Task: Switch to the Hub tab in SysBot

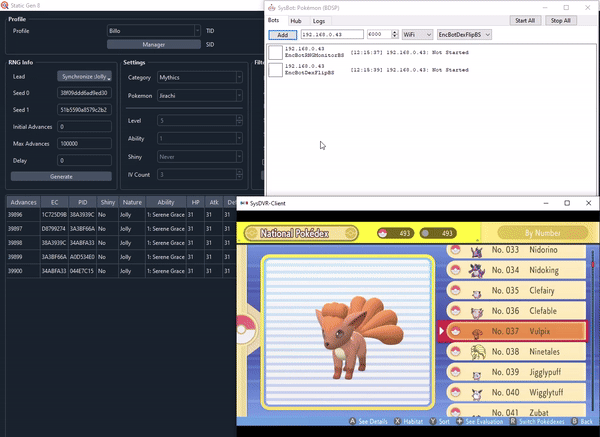Action: tap(295, 21)
